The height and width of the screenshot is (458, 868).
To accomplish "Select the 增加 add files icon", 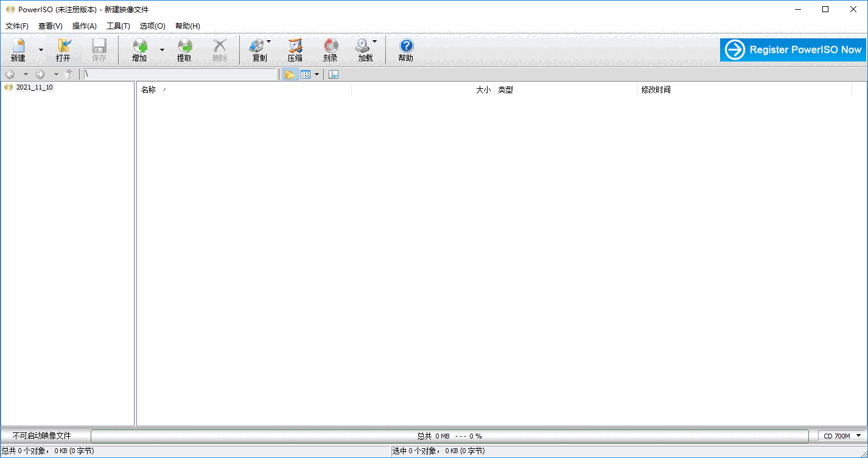I will pos(140,49).
